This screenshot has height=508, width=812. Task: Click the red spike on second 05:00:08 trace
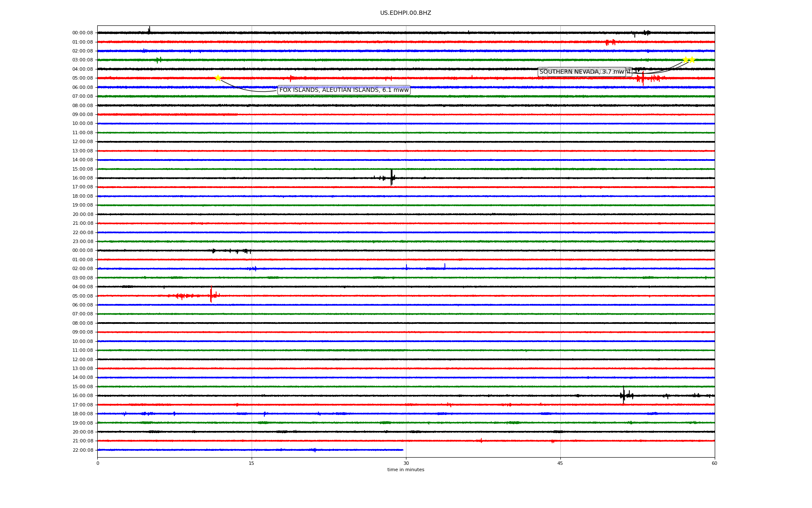[211, 294]
